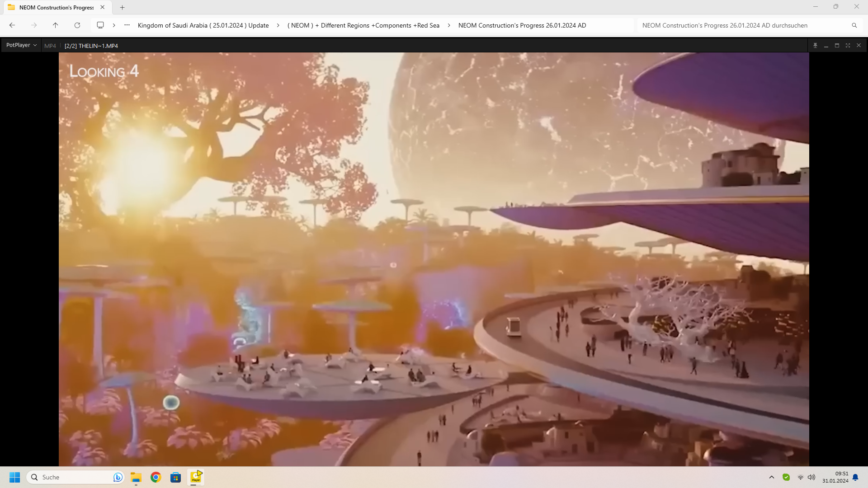This screenshot has width=868, height=488.
Task: Expand chevron after the monitor icon
Action: point(114,25)
